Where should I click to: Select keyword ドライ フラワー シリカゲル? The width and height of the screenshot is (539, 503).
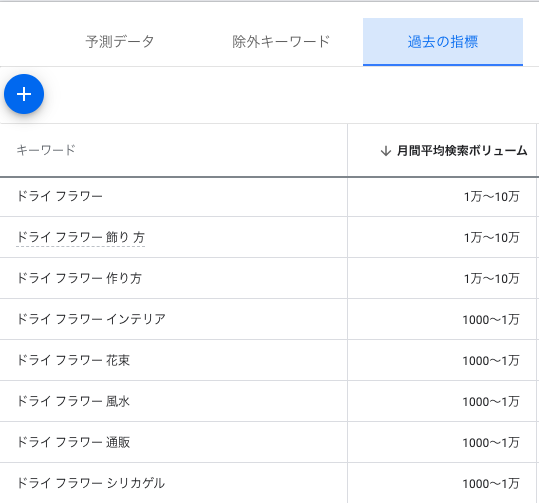click(x=91, y=483)
